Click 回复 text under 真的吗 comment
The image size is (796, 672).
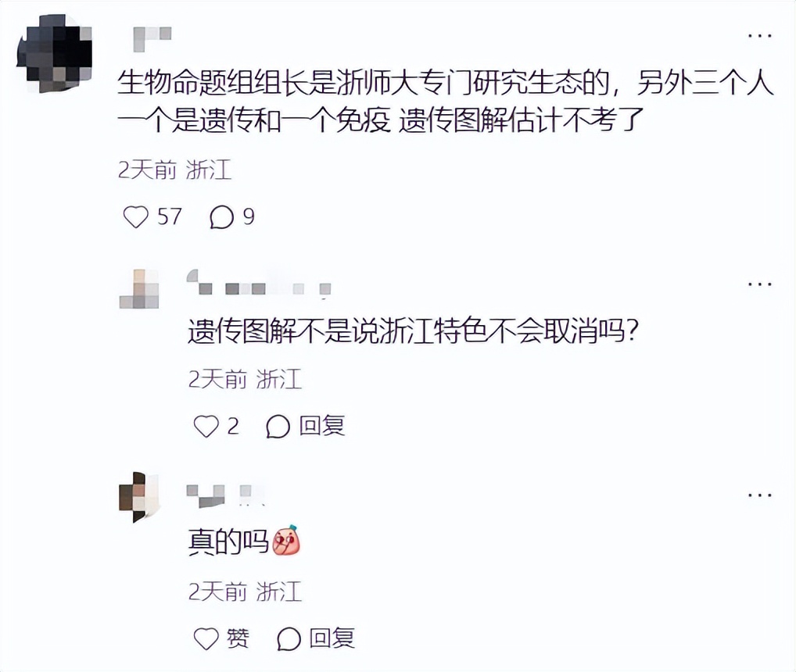pyautogui.click(x=332, y=638)
